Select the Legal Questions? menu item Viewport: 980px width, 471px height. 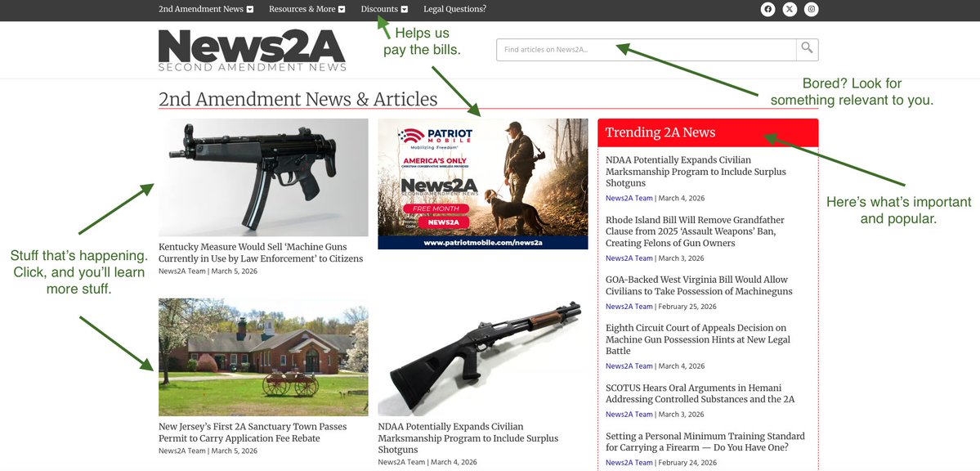(455, 9)
